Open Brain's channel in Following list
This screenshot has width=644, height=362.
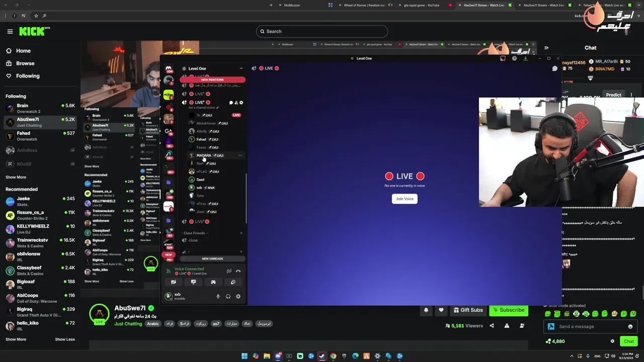[x=40, y=108]
